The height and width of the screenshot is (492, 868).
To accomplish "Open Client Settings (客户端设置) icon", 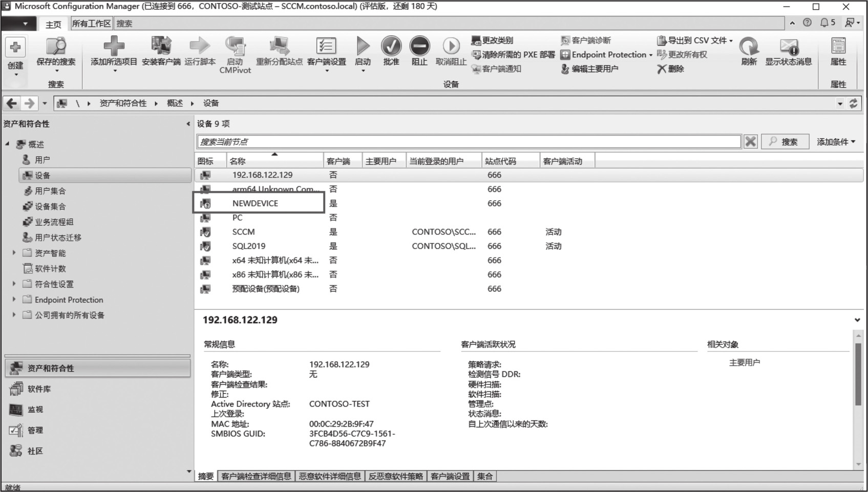I will click(x=326, y=46).
